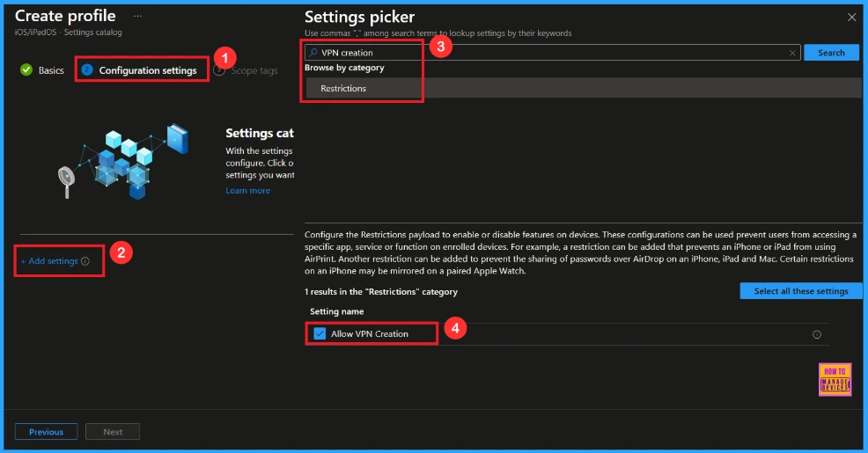Click the Basics green checkmark icon

pos(26,70)
